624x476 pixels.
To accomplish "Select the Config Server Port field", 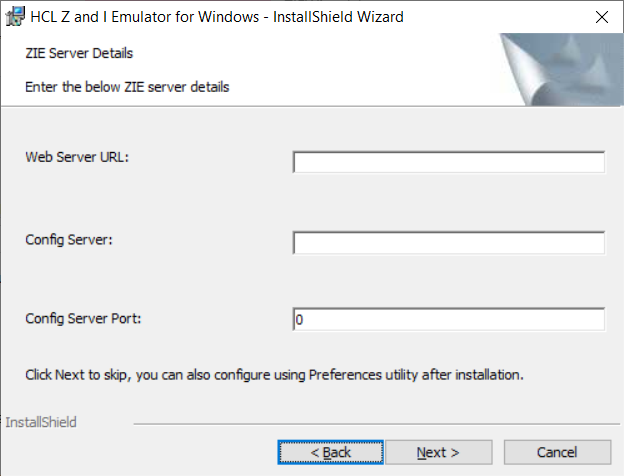I will [448, 319].
